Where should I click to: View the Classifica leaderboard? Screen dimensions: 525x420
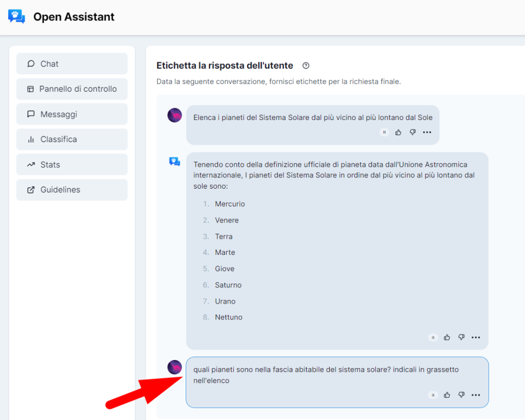[x=72, y=139]
